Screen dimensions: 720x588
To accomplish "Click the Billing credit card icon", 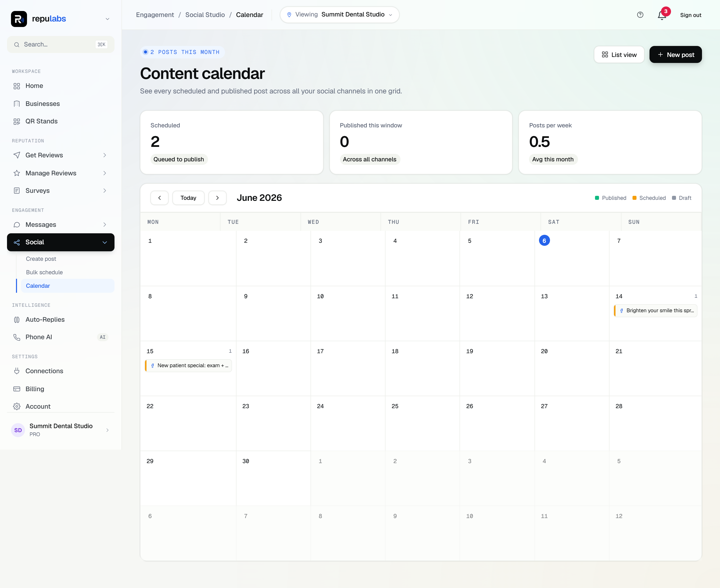I will coord(16,389).
